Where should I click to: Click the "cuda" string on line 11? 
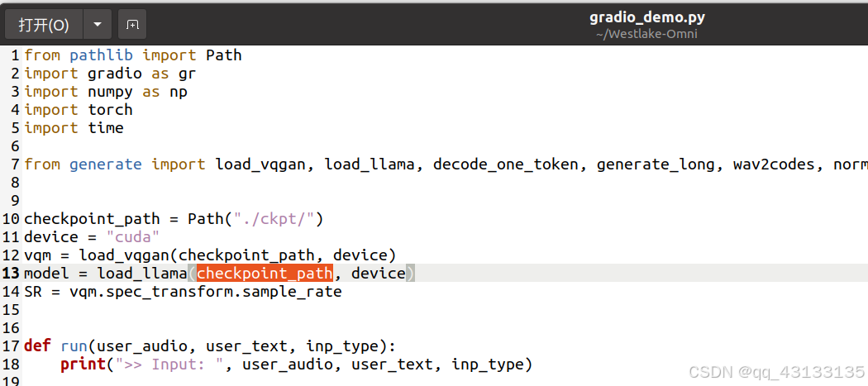(x=132, y=237)
